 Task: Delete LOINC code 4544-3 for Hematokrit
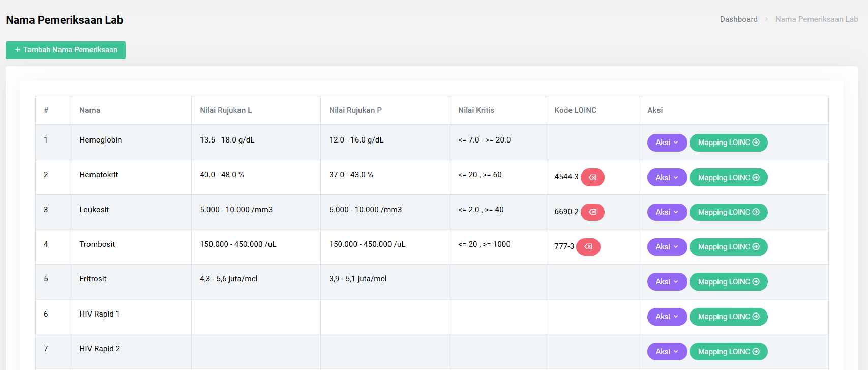click(x=592, y=177)
